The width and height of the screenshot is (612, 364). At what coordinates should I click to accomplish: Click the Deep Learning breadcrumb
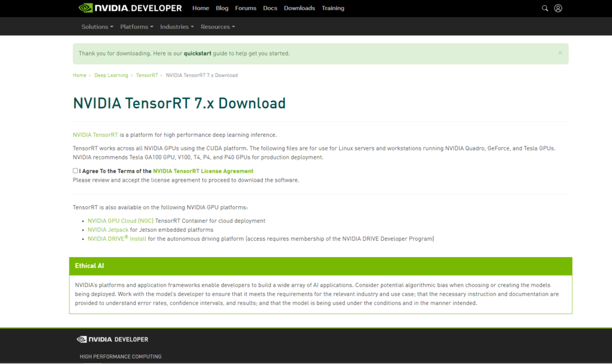coord(111,75)
